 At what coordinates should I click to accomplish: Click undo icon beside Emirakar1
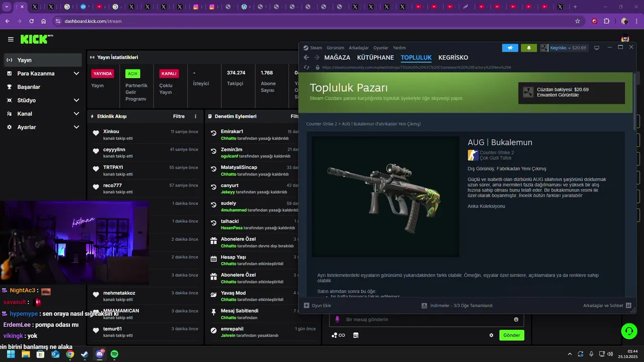pyautogui.click(x=214, y=133)
